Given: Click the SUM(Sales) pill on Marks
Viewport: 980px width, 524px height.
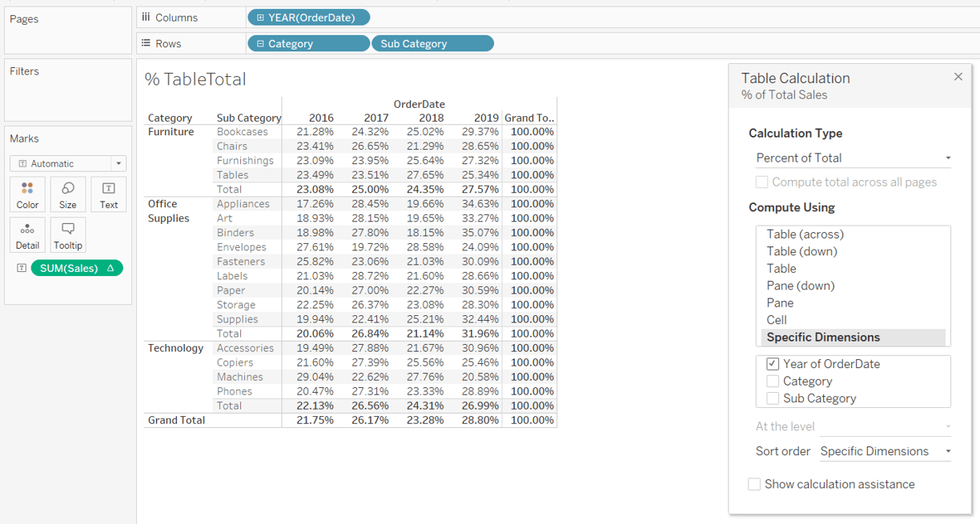Looking at the screenshot, I should (x=77, y=268).
